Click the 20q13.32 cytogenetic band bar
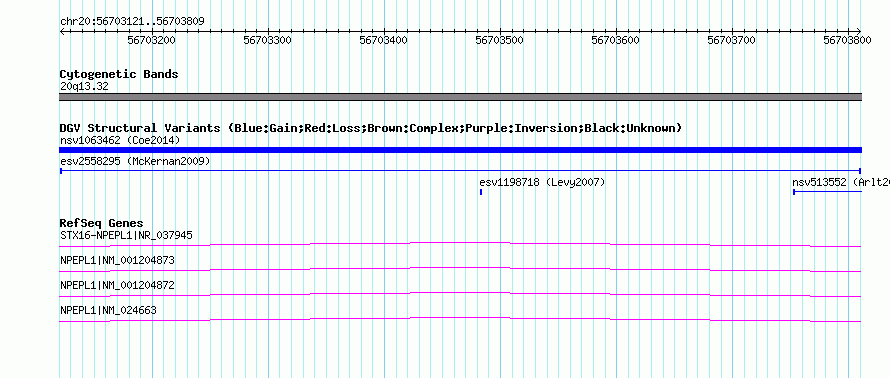Screen dimensions: 890x378 pyautogui.click(x=460, y=97)
